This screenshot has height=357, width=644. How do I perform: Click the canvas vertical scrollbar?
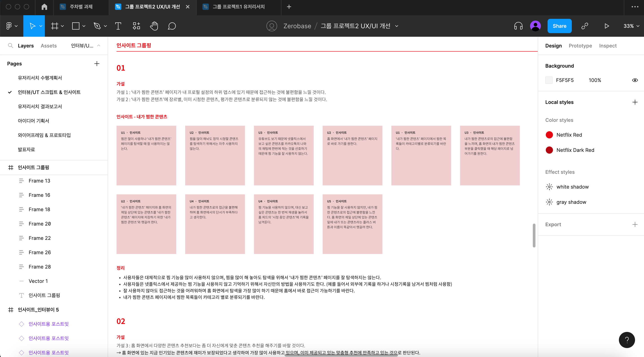[534, 235]
